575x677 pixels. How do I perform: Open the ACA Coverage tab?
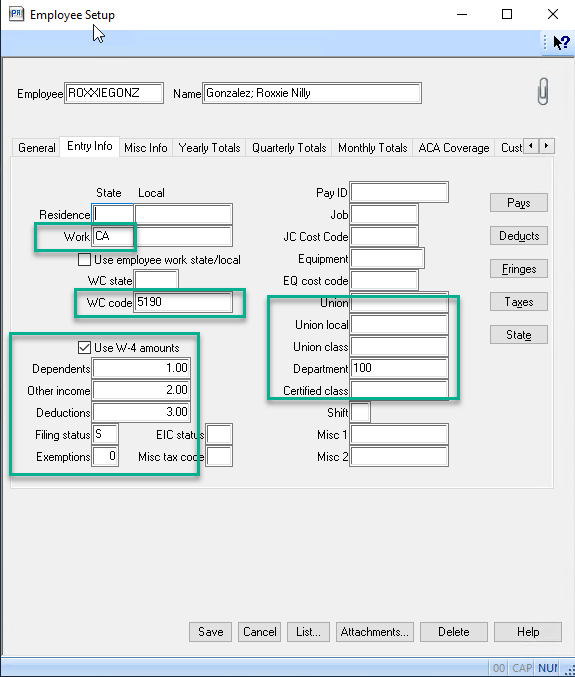(454, 148)
